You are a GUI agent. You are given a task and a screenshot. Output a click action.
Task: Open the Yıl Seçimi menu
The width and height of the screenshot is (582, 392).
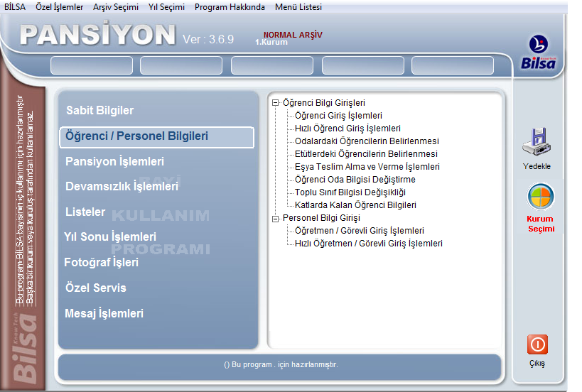point(166,7)
